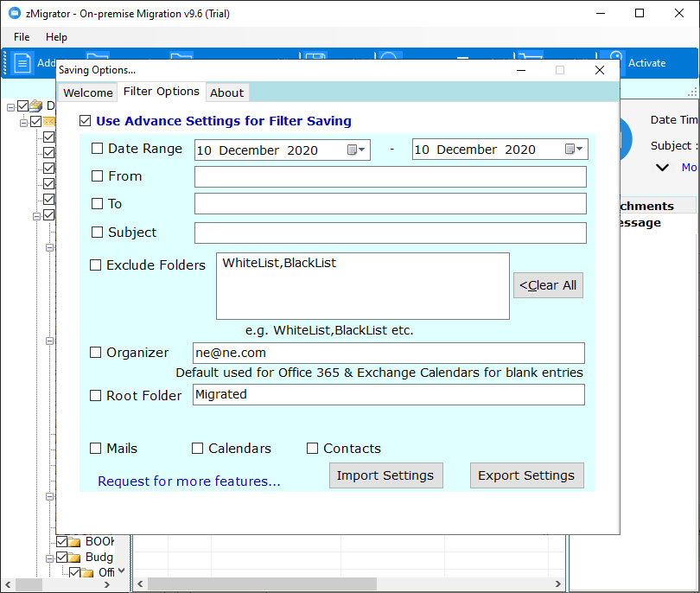
Task: Check the Mails option
Action: pyautogui.click(x=96, y=449)
